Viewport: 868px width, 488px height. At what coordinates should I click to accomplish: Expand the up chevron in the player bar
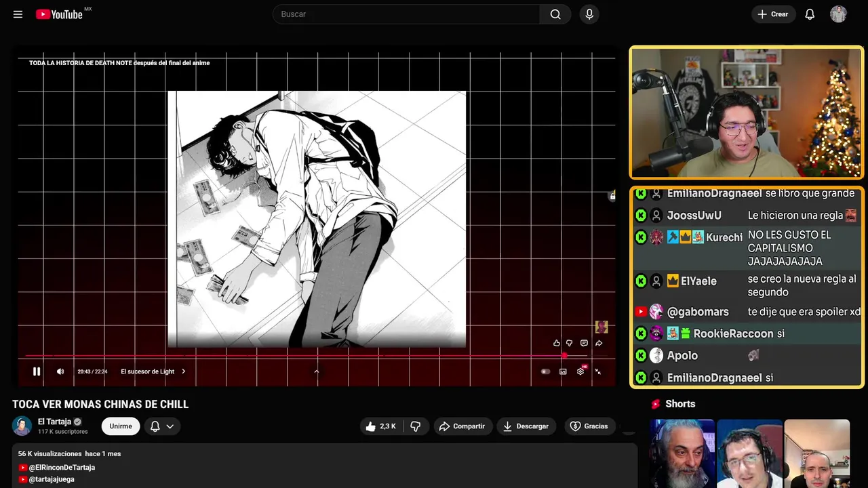click(316, 371)
